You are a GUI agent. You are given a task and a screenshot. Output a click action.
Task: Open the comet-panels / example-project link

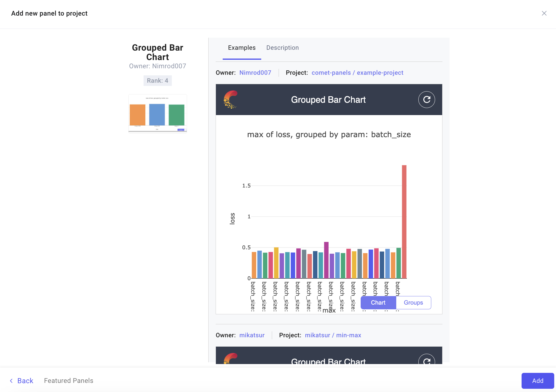click(x=357, y=72)
